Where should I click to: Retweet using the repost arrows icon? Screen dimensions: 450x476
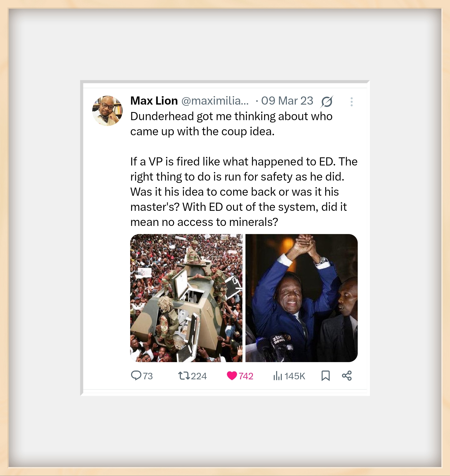184,376
